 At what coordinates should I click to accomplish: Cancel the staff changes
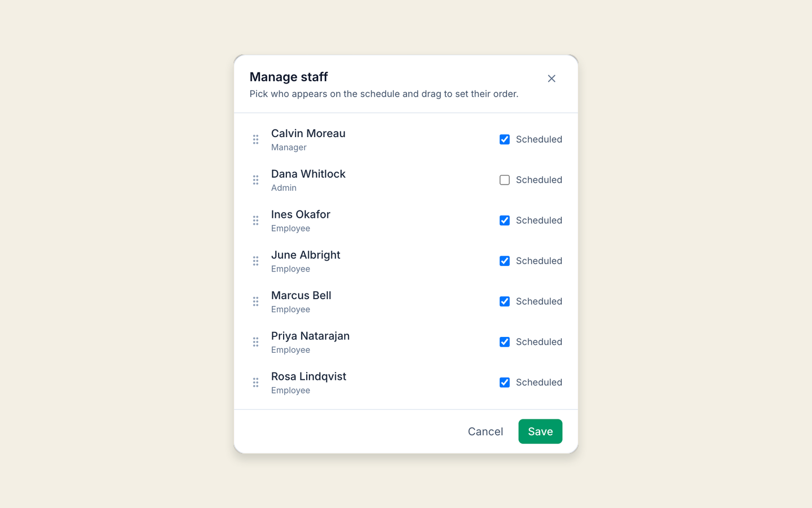[486, 431]
